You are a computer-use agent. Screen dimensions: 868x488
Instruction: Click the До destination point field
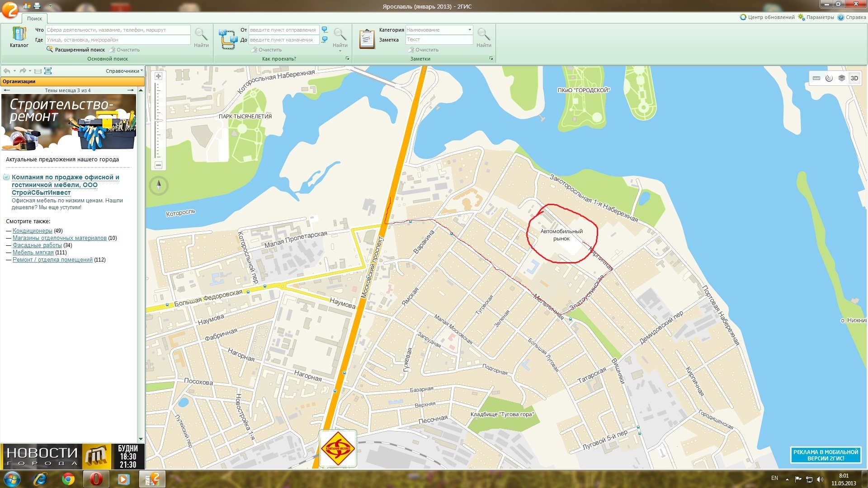pos(283,40)
